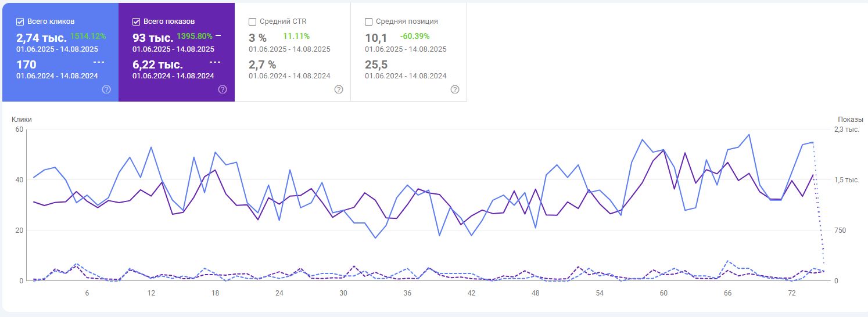The width and height of the screenshot is (868, 317).
Task: Click the Клики axis title
Action: coord(21,119)
